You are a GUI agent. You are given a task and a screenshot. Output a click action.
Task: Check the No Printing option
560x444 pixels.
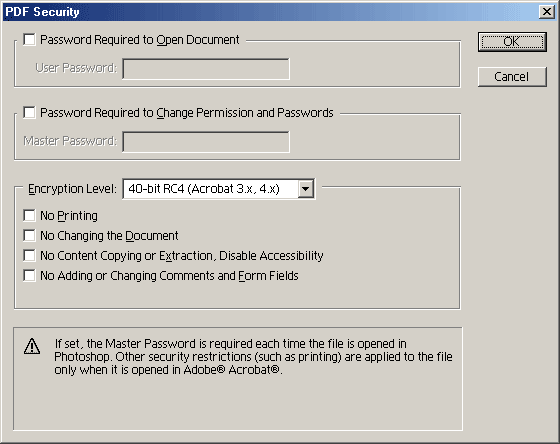[x=29, y=215]
